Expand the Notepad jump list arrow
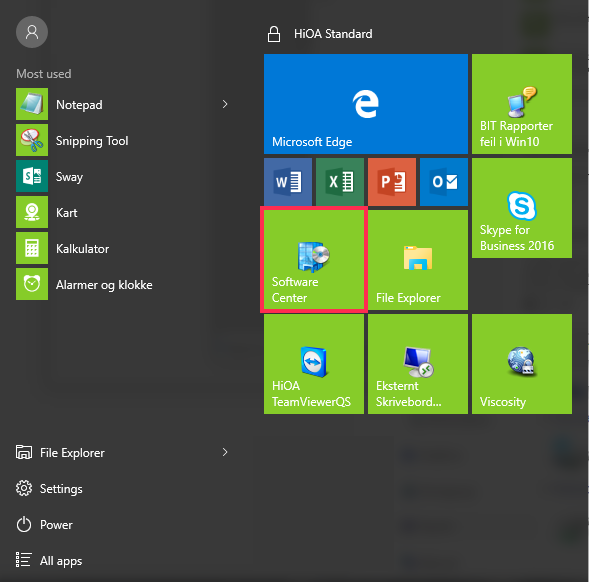Image resolution: width=589 pixels, height=582 pixels. (x=225, y=104)
